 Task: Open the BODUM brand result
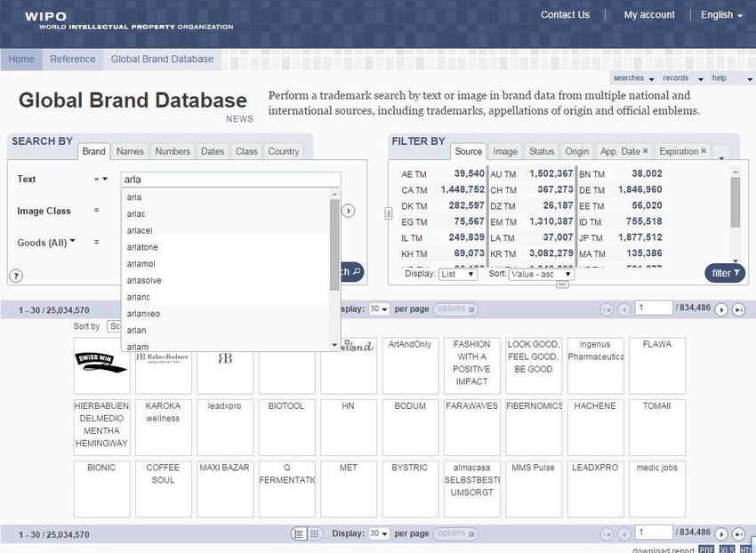(410, 428)
